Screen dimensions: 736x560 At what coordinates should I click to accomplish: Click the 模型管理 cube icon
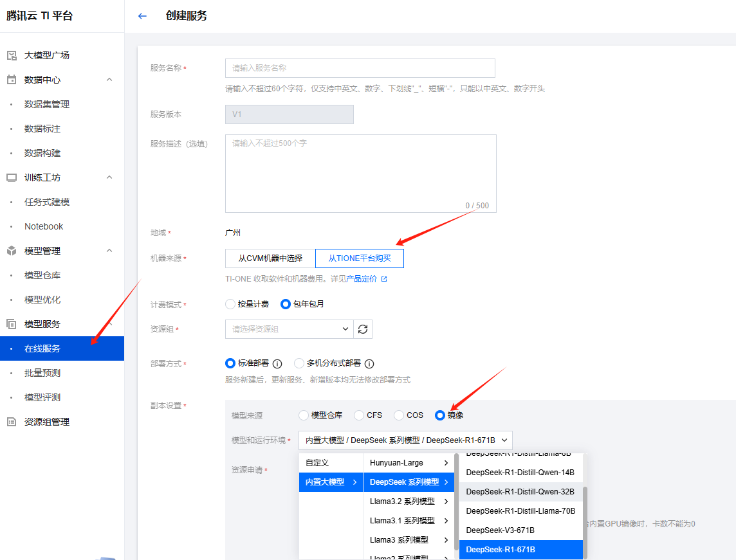tap(12, 251)
